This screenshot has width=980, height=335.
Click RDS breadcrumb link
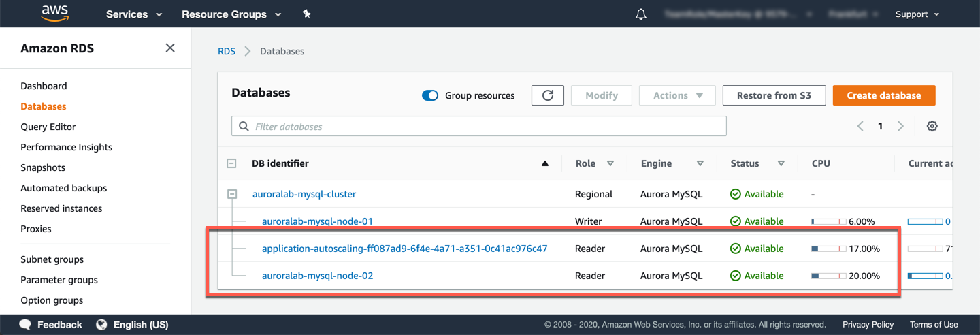[x=227, y=51]
